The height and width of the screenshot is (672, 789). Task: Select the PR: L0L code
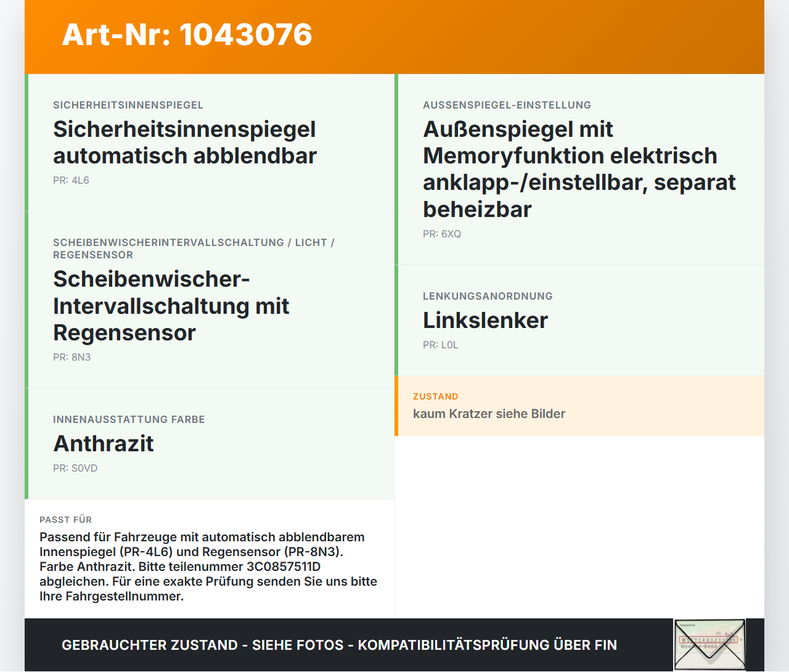(441, 345)
